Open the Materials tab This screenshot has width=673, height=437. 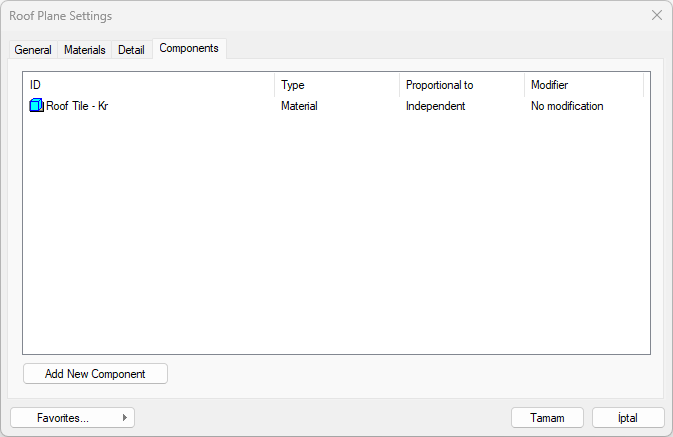point(85,50)
